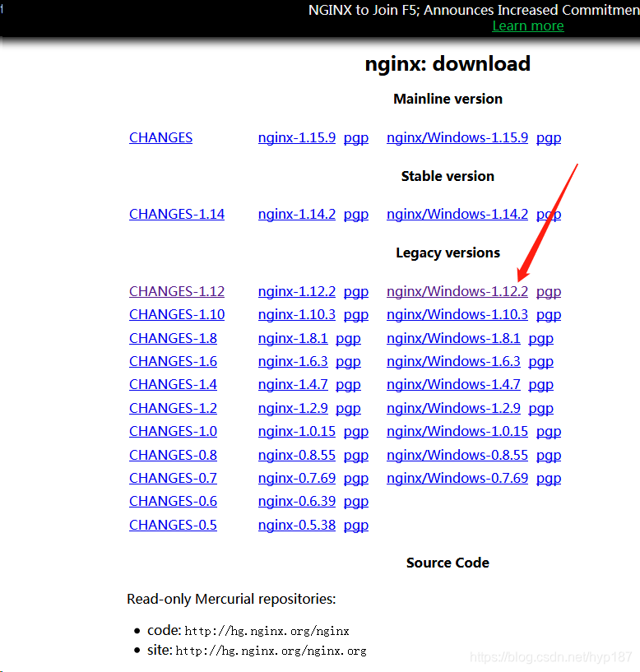Open pgp signature next to nginx-1.14.2
Screen dimensions: 640x672
[356, 215]
